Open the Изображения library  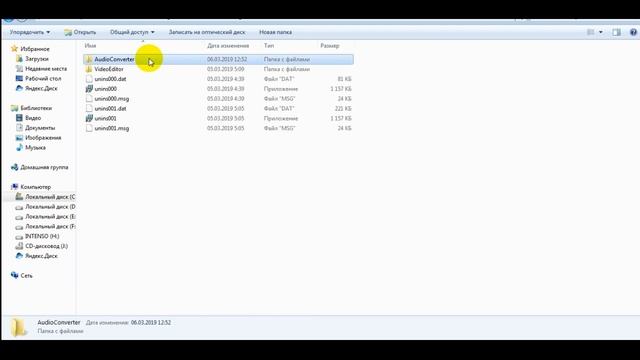43,138
